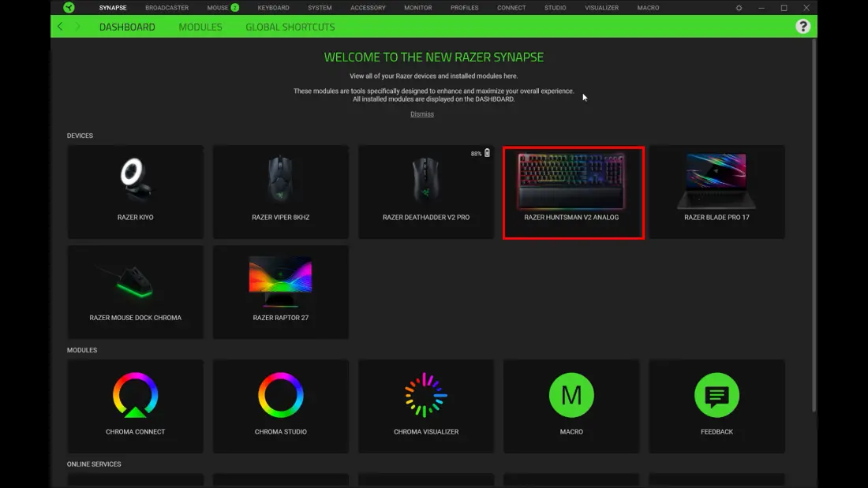868x488 pixels.
Task: Switch to the Broadcaster tab
Action: coord(166,8)
